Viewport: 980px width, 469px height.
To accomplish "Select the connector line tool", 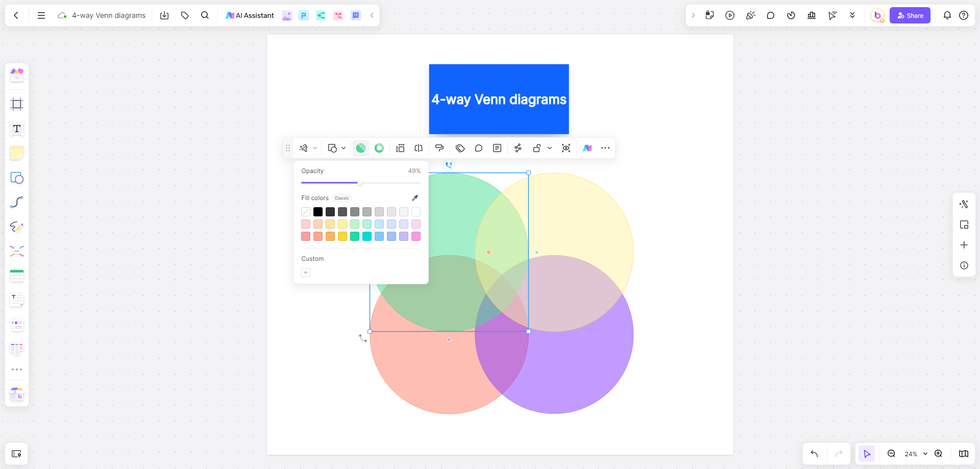I will point(17,202).
